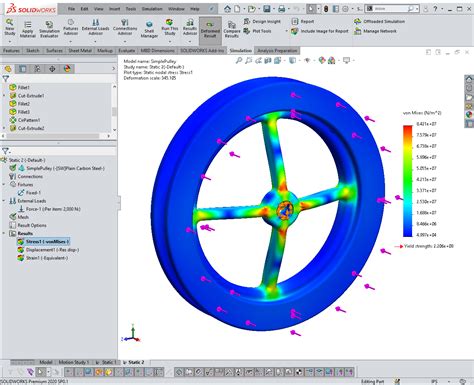
Task: Select Force-1 load item
Action: click(49, 209)
